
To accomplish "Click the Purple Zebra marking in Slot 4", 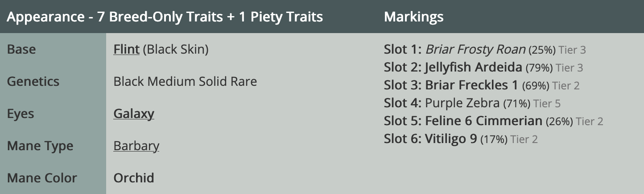I will coord(462,103).
